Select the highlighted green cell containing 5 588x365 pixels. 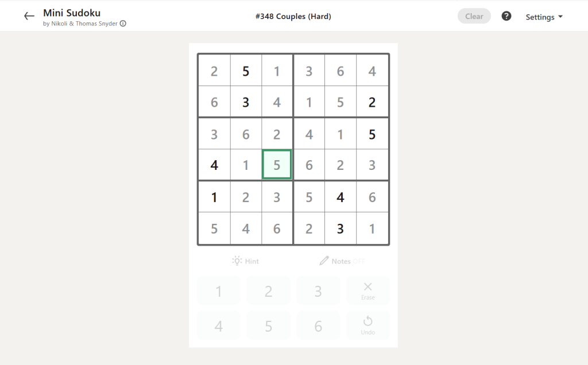click(x=277, y=165)
